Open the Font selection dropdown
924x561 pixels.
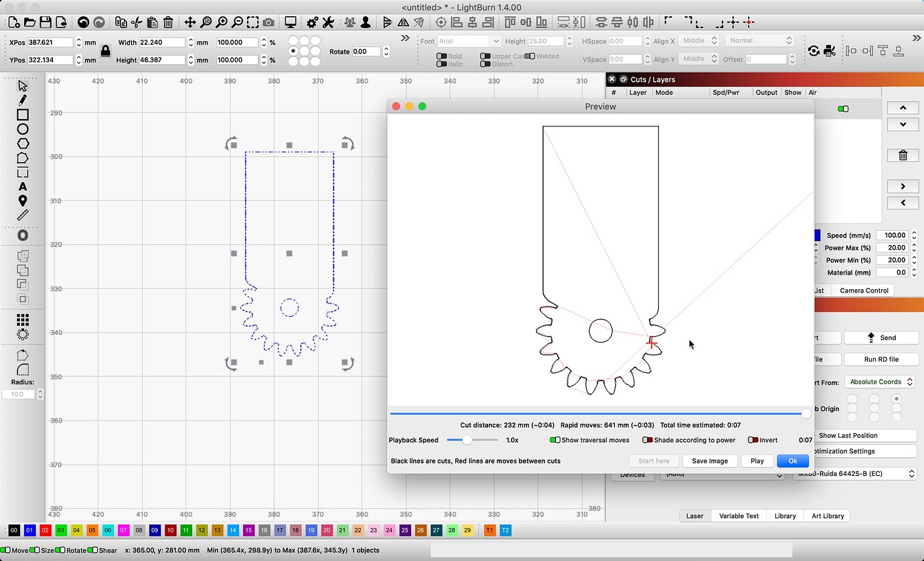pos(469,40)
